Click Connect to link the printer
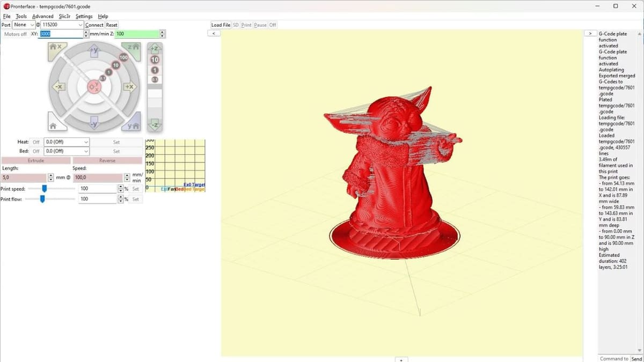 94,25
